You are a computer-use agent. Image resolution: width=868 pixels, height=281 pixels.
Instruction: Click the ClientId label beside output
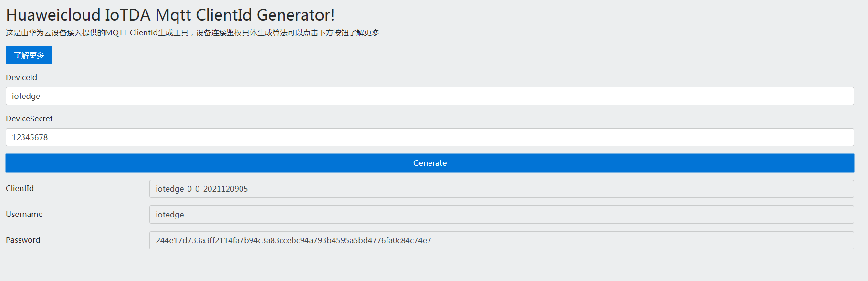[20, 188]
